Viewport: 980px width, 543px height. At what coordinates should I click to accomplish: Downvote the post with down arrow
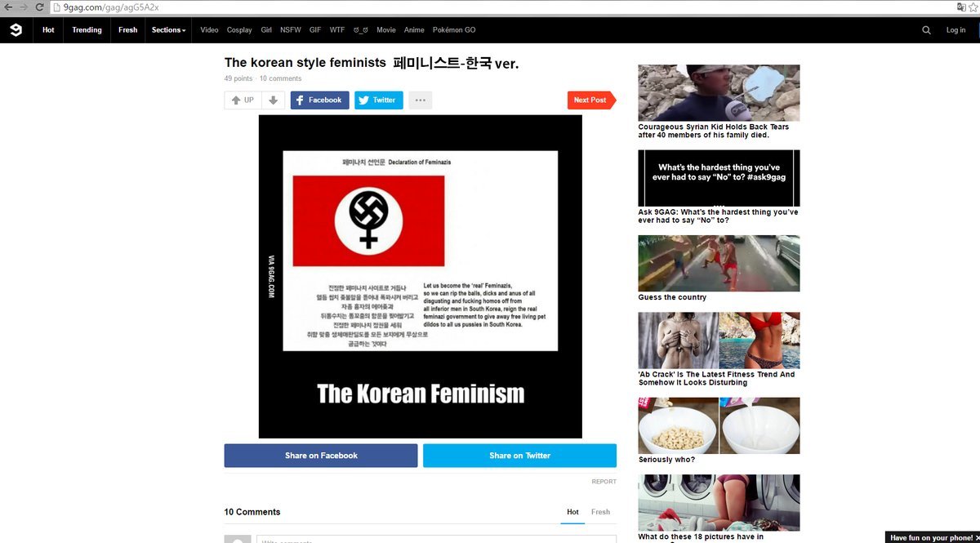[x=274, y=100]
